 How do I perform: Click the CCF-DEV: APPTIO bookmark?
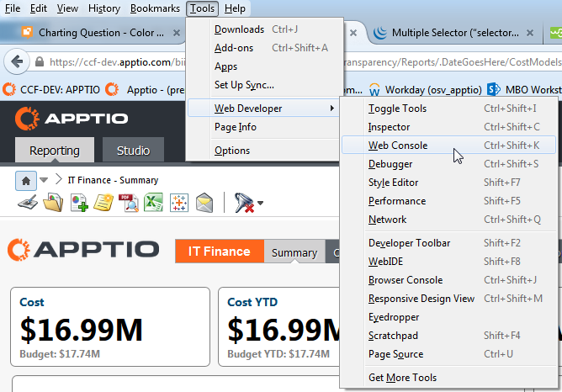[51, 89]
